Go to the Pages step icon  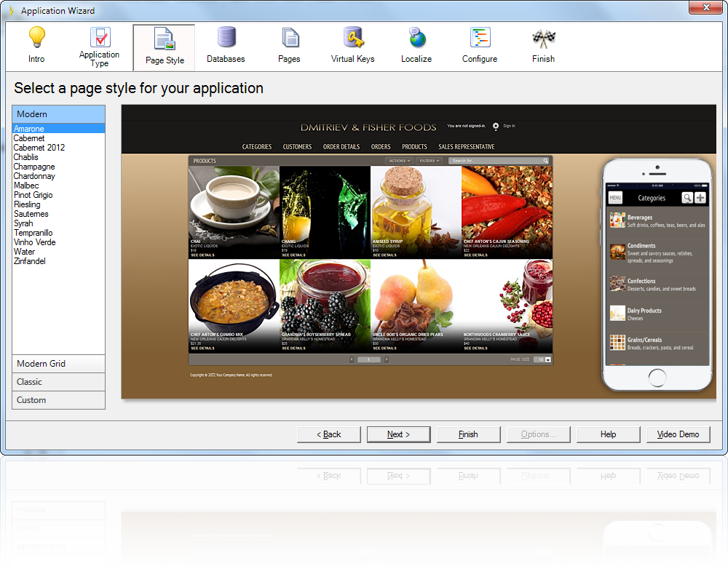[x=290, y=38]
